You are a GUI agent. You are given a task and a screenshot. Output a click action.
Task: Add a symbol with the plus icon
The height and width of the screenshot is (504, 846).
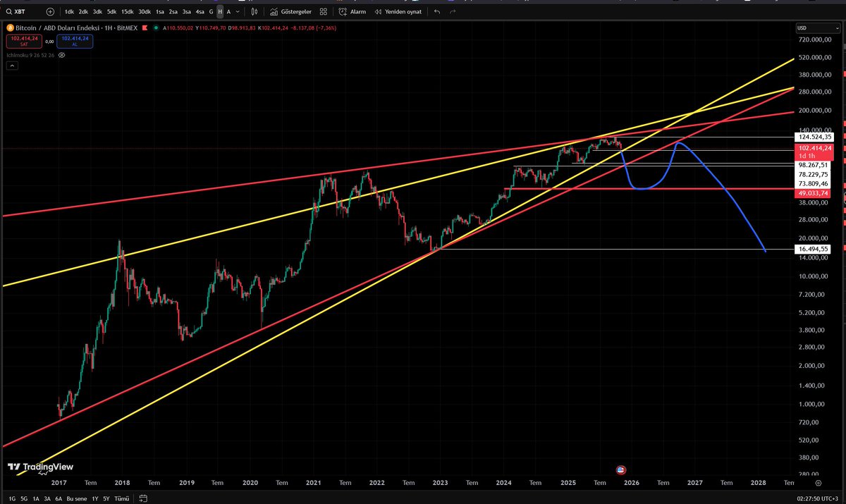point(49,12)
